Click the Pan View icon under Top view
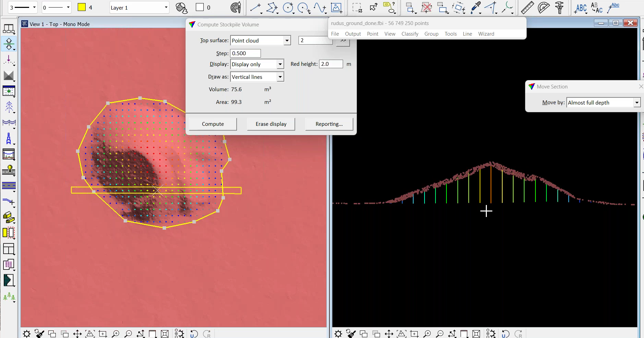The image size is (644, 338). 77,334
